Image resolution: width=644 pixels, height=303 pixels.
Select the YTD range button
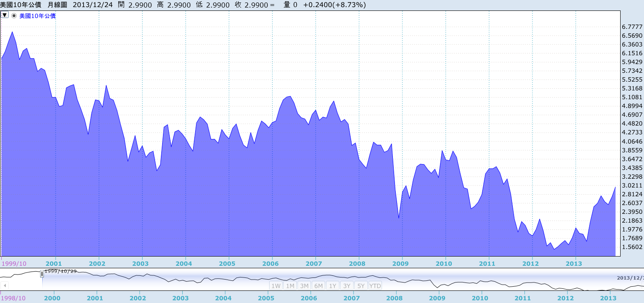(375, 286)
